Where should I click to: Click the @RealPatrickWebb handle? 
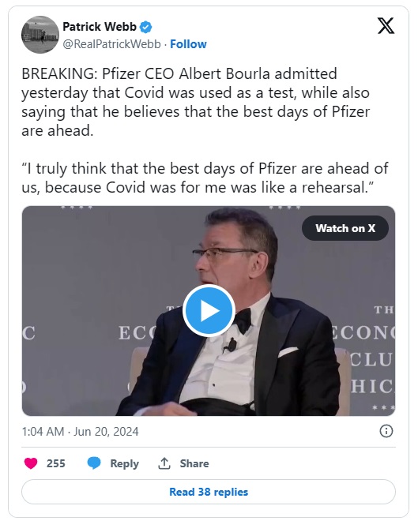(x=111, y=44)
